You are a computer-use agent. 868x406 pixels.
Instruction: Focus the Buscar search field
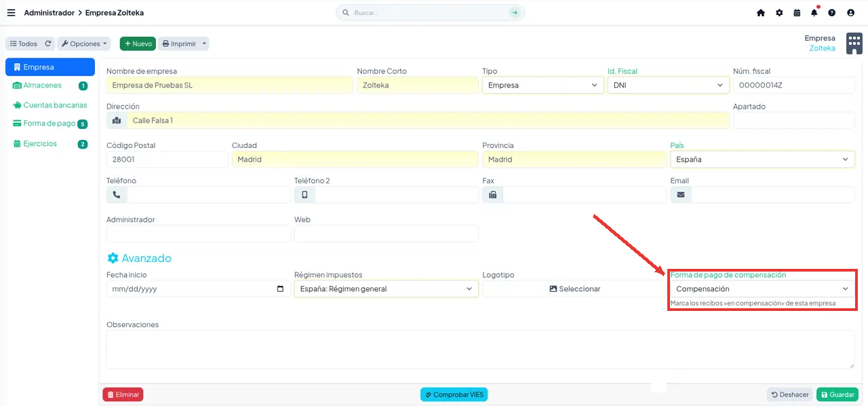[429, 12]
